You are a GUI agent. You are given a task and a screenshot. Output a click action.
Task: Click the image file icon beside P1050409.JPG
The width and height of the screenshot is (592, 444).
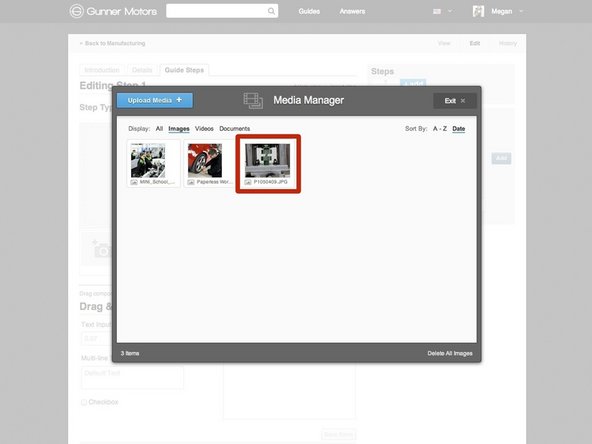point(248,182)
